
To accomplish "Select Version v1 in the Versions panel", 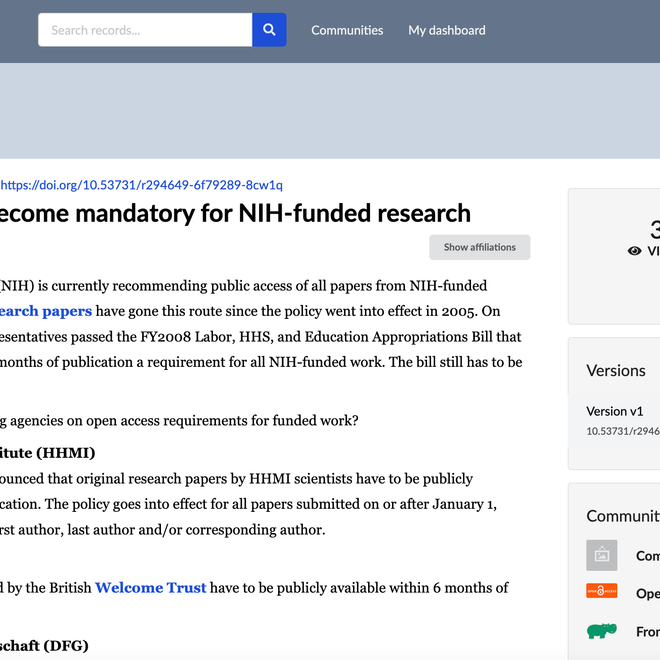I will (615, 411).
